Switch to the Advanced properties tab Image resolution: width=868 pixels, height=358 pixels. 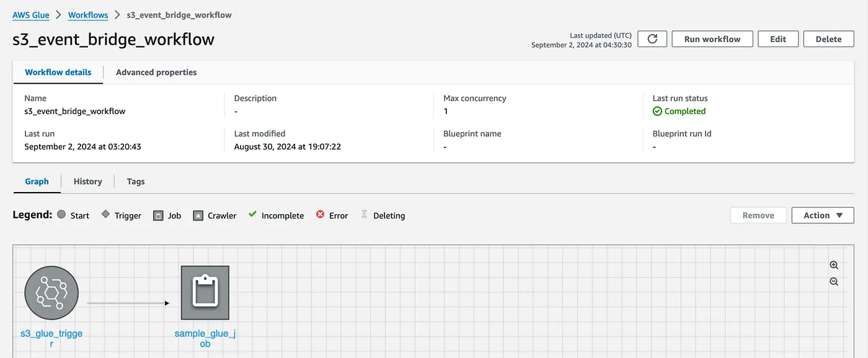[x=156, y=72]
